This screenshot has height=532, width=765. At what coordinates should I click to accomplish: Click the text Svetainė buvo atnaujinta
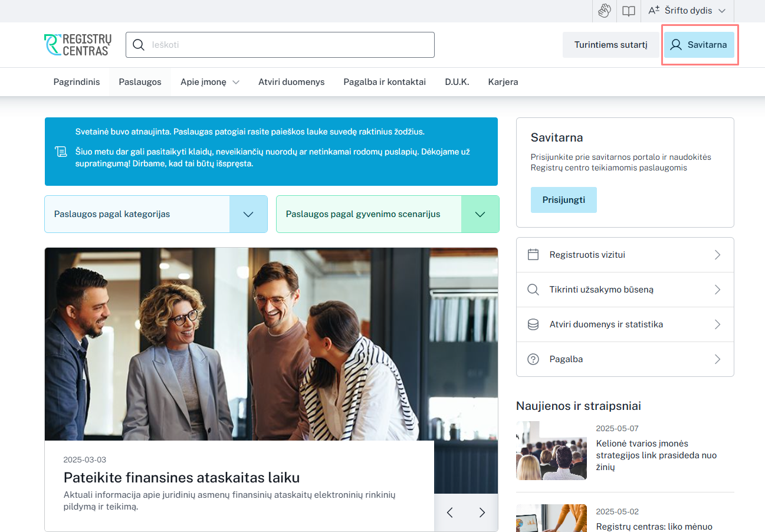pyautogui.click(x=123, y=132)
